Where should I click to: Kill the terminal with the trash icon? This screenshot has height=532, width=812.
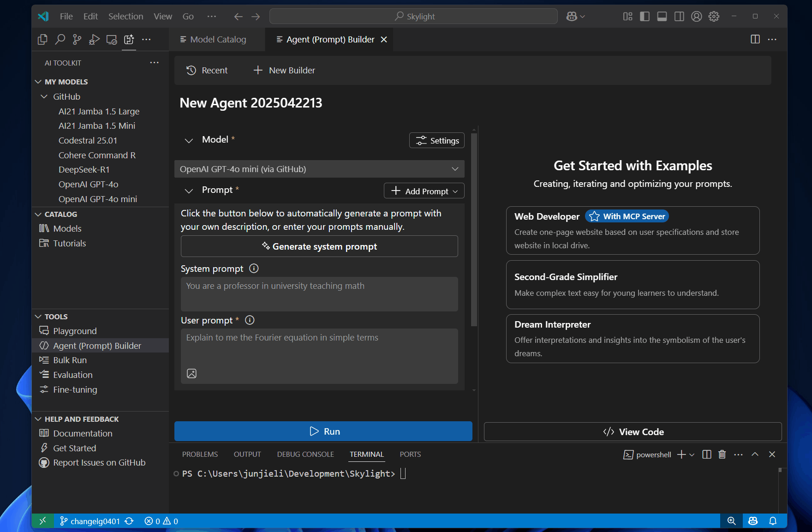pos(722,454)
